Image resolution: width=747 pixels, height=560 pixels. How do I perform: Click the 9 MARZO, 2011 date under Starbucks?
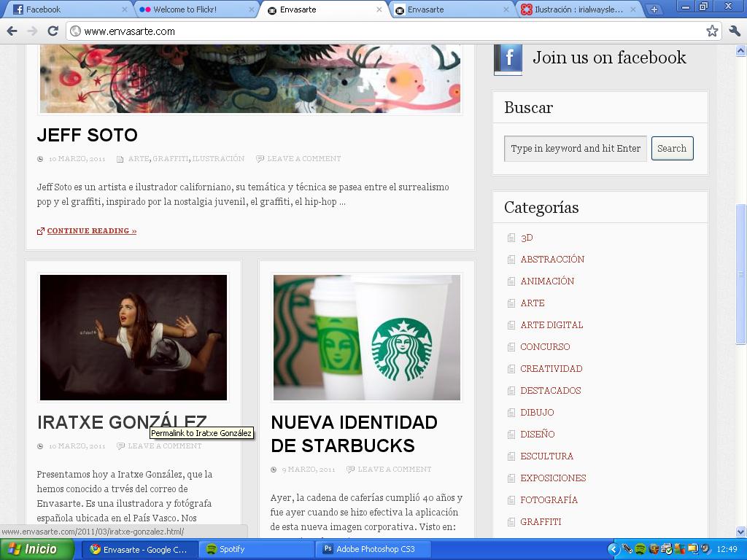point(309,470)
